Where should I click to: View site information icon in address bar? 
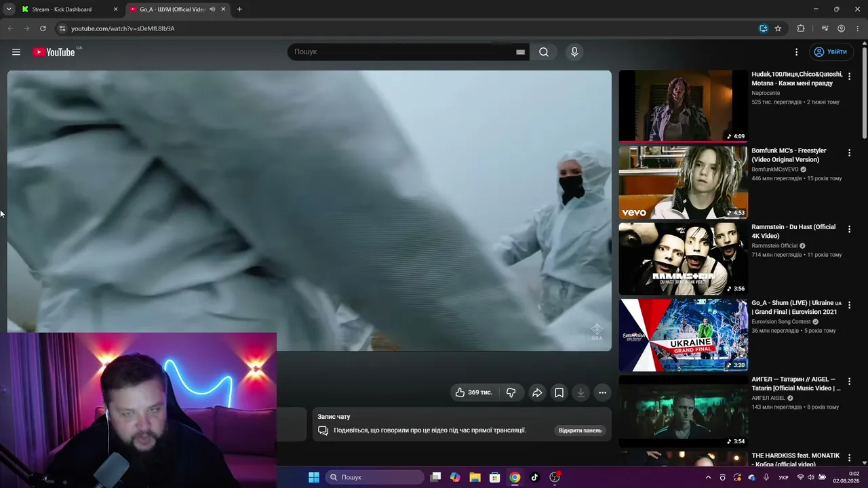[62, 28]
